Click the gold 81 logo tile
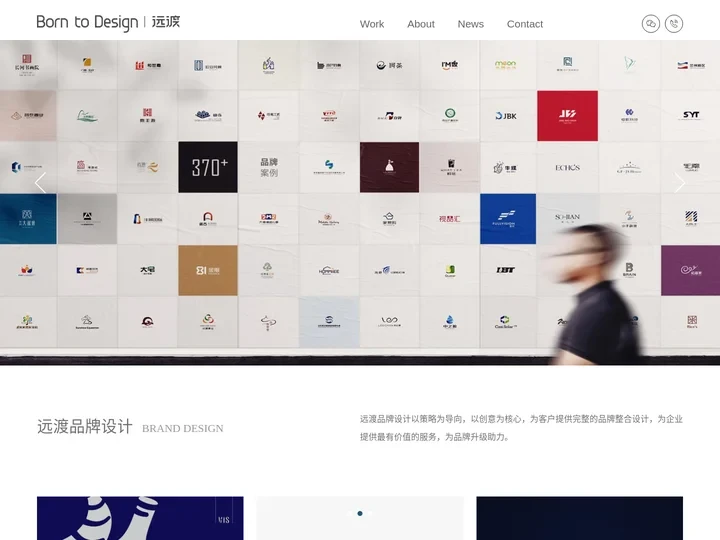The height and width of the screenshot is (540, 720). pos(208,270)
